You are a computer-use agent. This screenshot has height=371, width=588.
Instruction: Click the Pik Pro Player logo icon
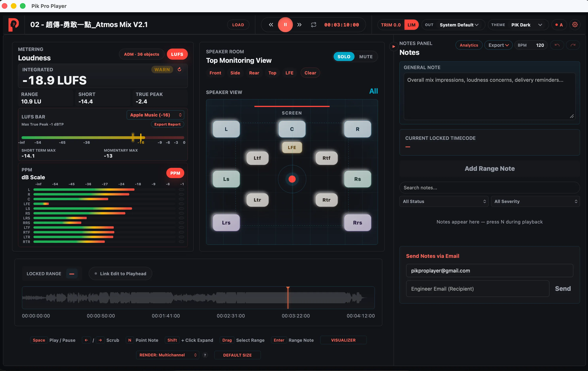pyautogui.click(x=13, y=25)
